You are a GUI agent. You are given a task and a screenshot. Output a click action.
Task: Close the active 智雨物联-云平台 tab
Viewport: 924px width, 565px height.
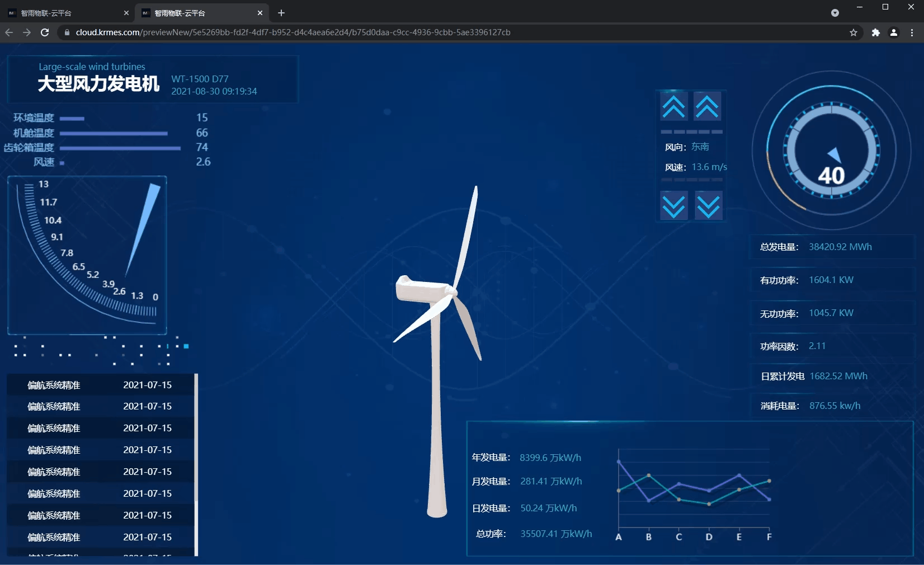click(260, 13)
